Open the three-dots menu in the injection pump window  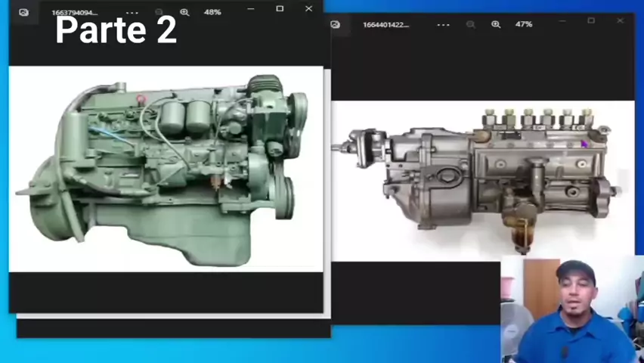pos(443,24)
